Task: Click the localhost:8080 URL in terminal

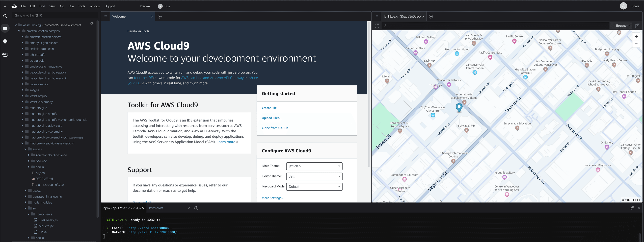Action: pos(149,228)
